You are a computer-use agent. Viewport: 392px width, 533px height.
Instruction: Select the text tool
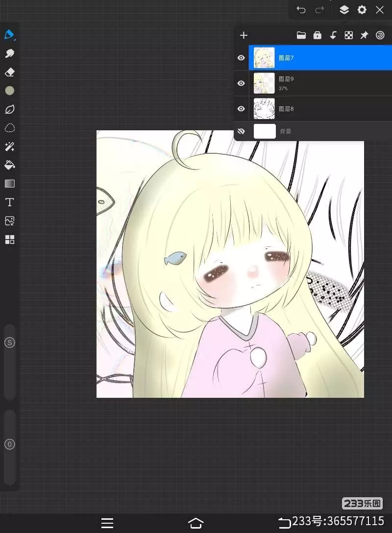9,202
